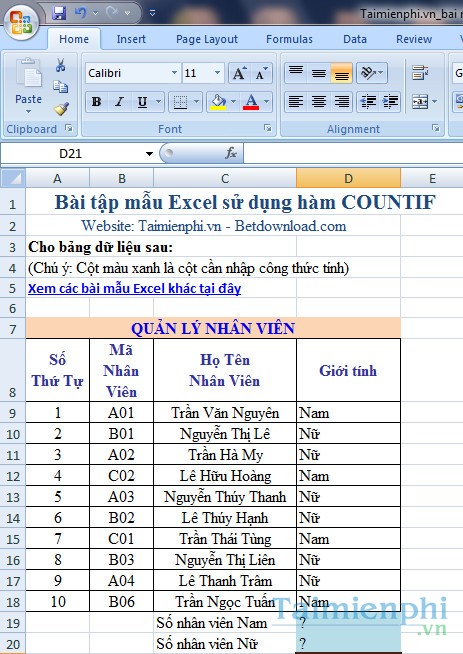The height and width of the screenshot is (654, 463).
Task: Apply cell borders with the Borders icon
Action: pyautogui.click(x=180, y=101)
